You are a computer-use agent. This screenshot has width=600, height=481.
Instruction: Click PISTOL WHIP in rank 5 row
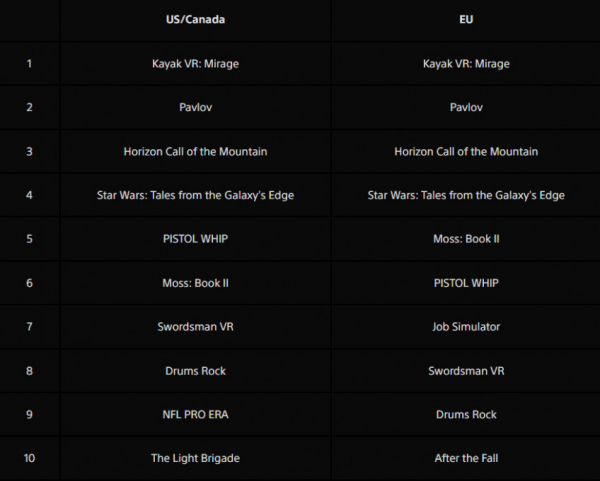(x=195, y=239)
